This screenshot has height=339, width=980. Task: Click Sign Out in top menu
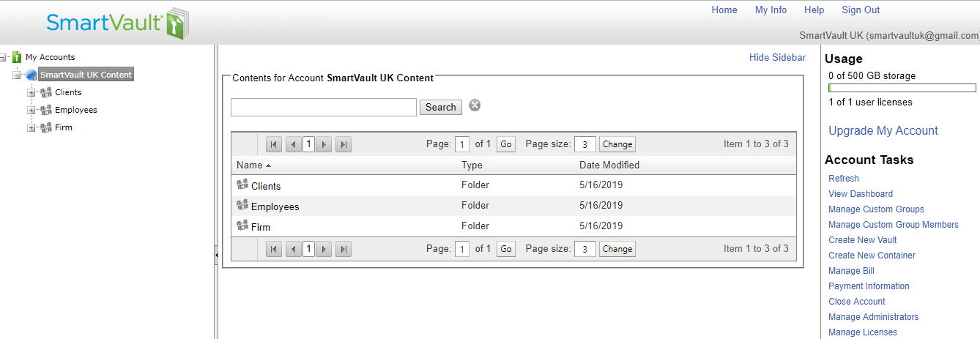point(861,10)
